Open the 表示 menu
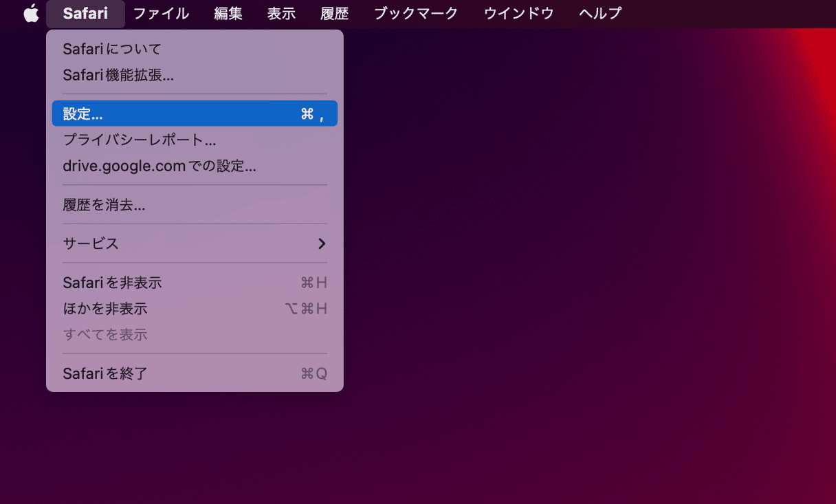Image resolution: width=836 pixels, height=504 pixels. pos(281,13)
